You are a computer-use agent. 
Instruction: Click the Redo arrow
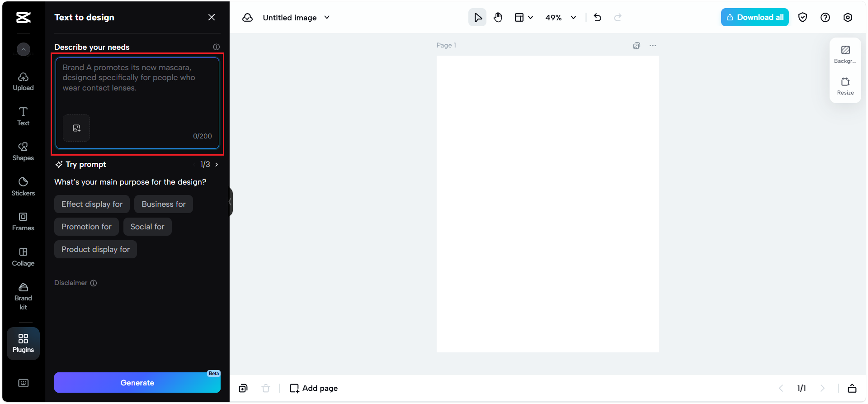point(618,18)
